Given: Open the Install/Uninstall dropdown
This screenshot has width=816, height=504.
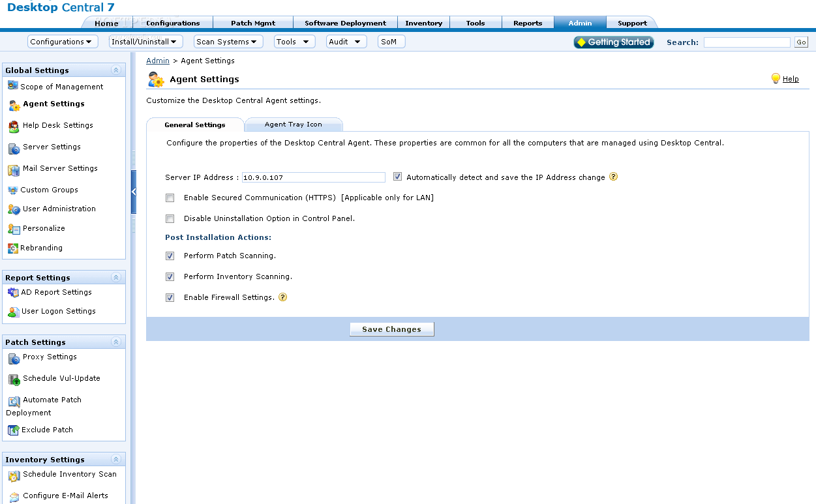Looking at the screenshot, I should [146, 42].
